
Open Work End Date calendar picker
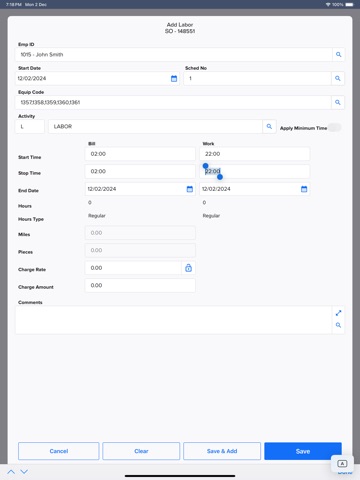tap(304, 189)
